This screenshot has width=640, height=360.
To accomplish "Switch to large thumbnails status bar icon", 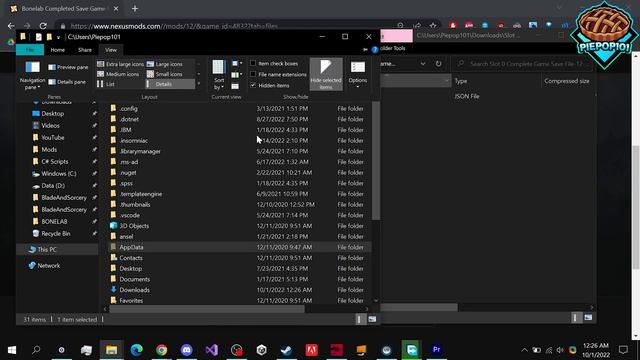I will [x=372, y=320].
